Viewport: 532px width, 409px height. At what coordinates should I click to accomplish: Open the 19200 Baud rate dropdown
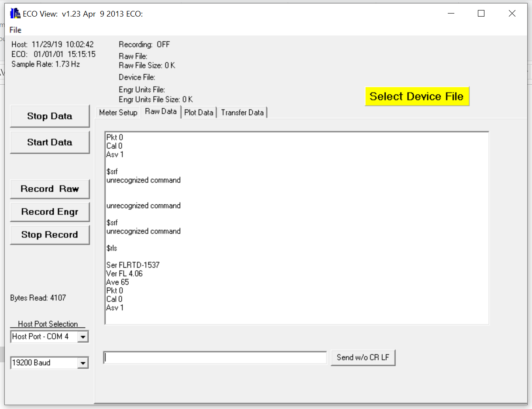83,363
